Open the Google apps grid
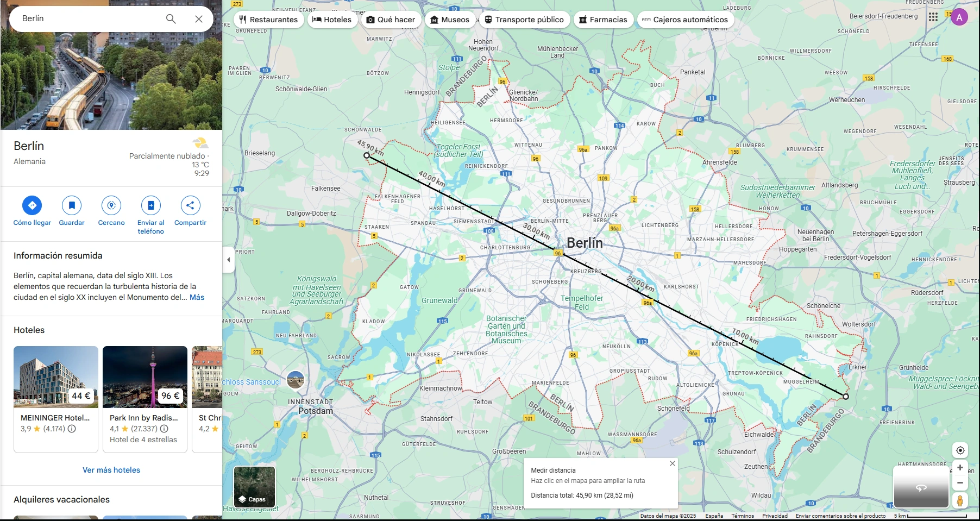The image size is (980, 521). pos(933,17)
